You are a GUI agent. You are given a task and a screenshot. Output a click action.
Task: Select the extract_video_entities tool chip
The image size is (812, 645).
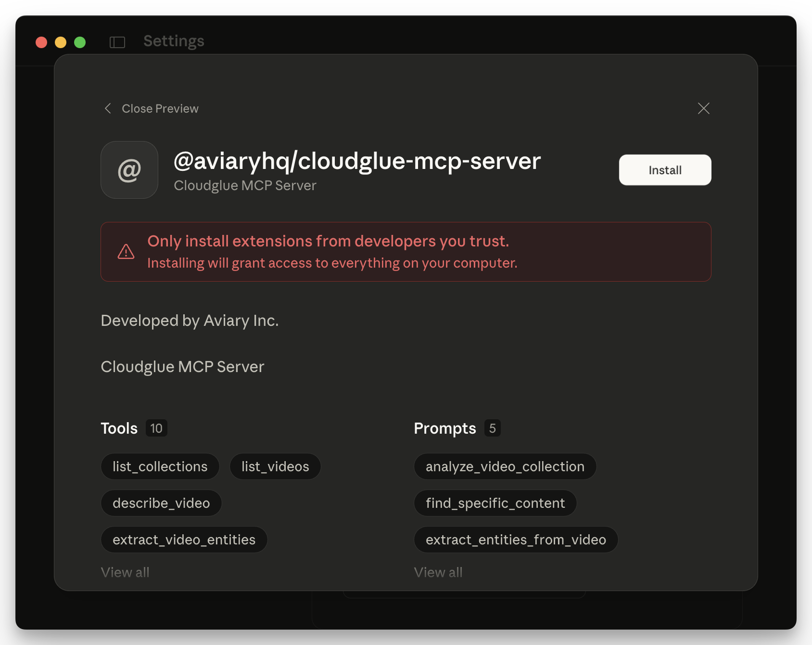pyautogui.click(x=184, y=539)
